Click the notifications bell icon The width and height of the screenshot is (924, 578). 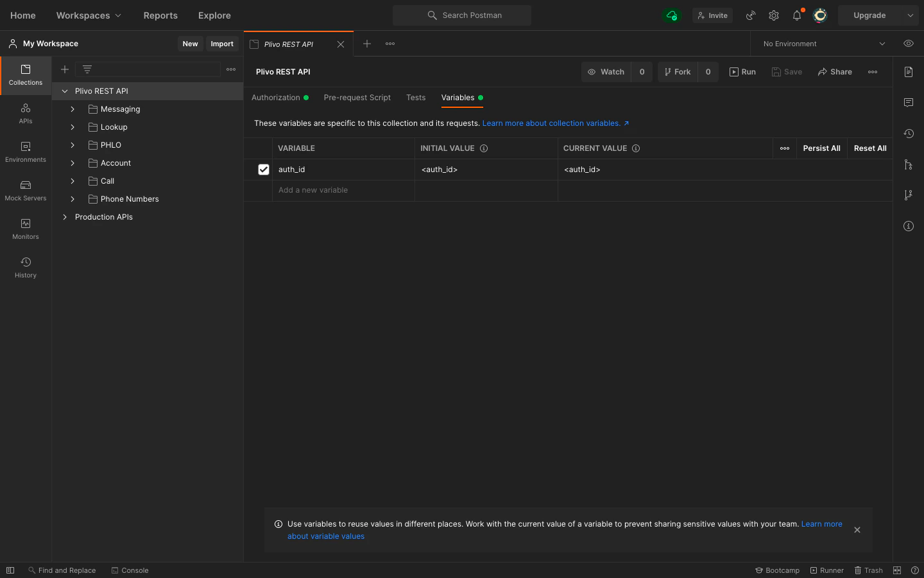[797, 15]
